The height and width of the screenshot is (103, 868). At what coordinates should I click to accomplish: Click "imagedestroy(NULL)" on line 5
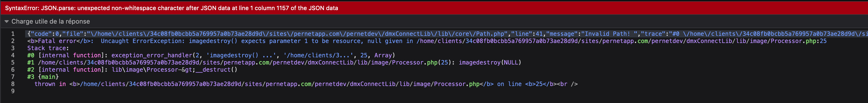(x=490, y=62)
